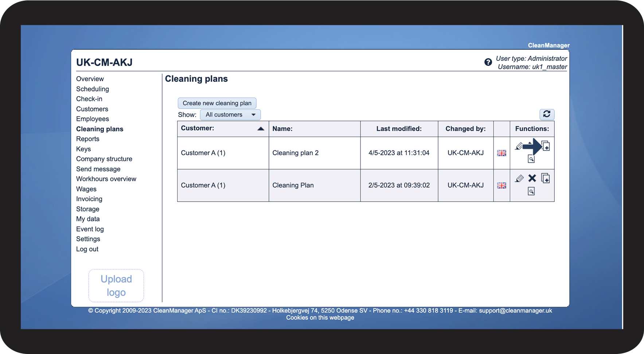Click Last modified: column header

(399, 129)
